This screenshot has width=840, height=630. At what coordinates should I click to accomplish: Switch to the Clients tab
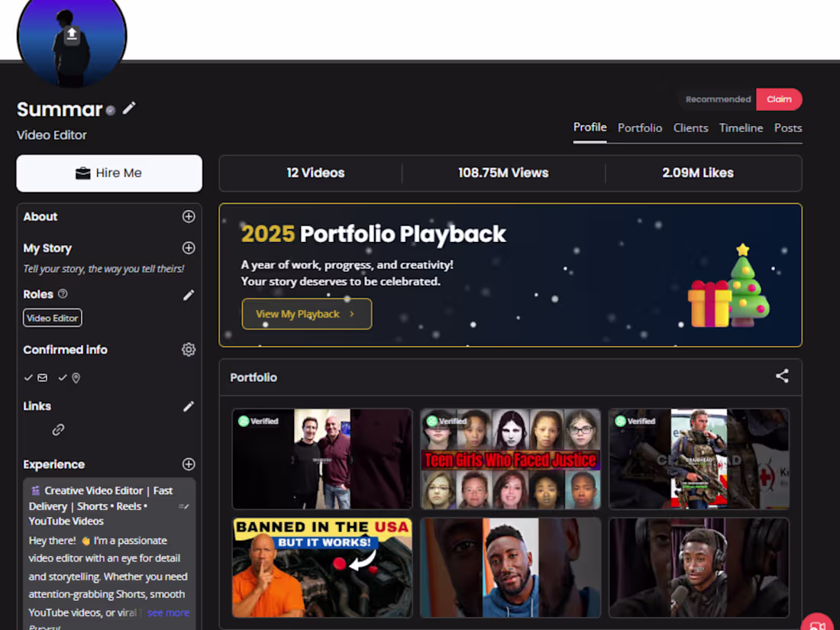click(x=690, y=128)
